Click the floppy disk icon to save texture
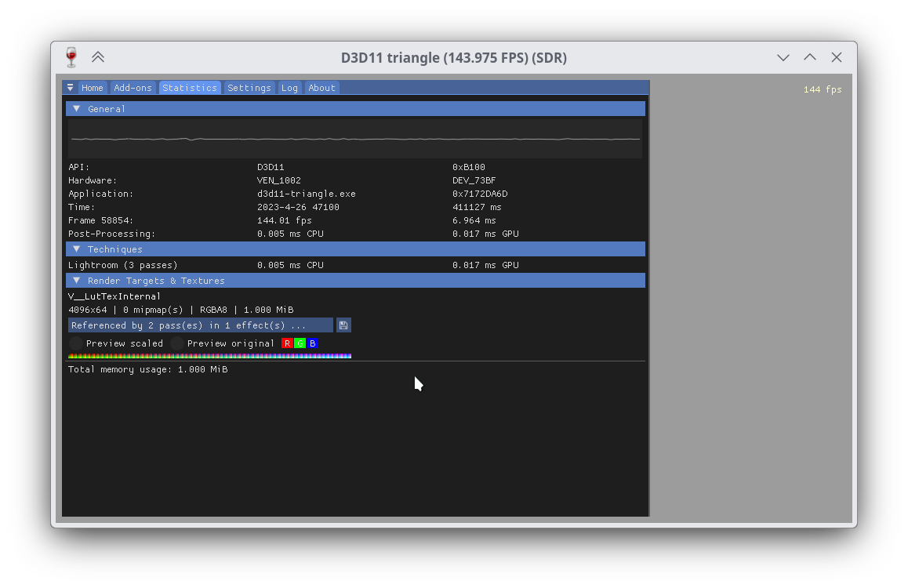Screen dimensions: 908x588 tap(343, 325)
